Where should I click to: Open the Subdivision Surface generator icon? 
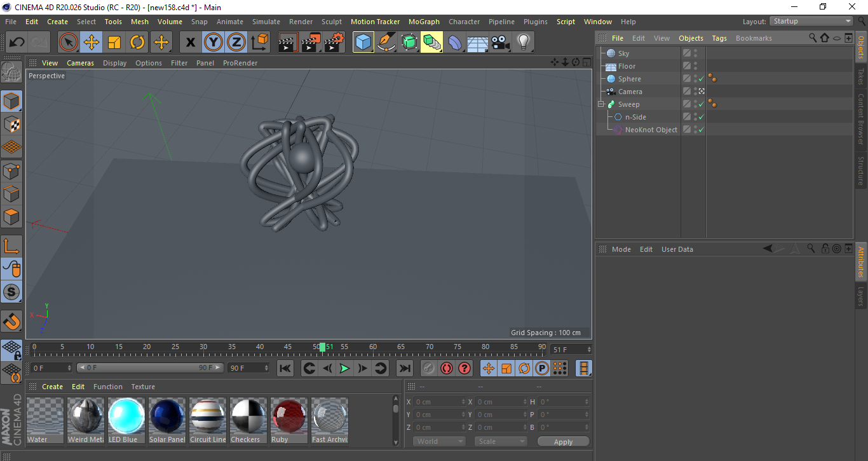409,43
